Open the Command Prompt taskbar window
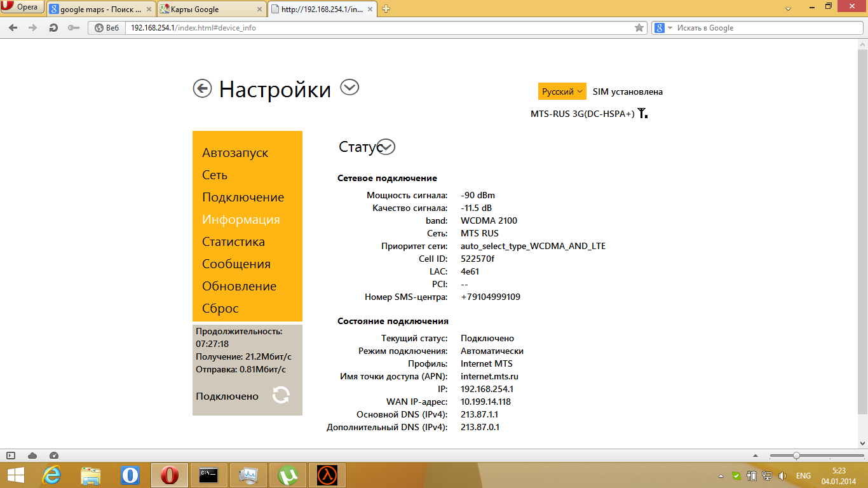868x488 pixels. [209, 475]
